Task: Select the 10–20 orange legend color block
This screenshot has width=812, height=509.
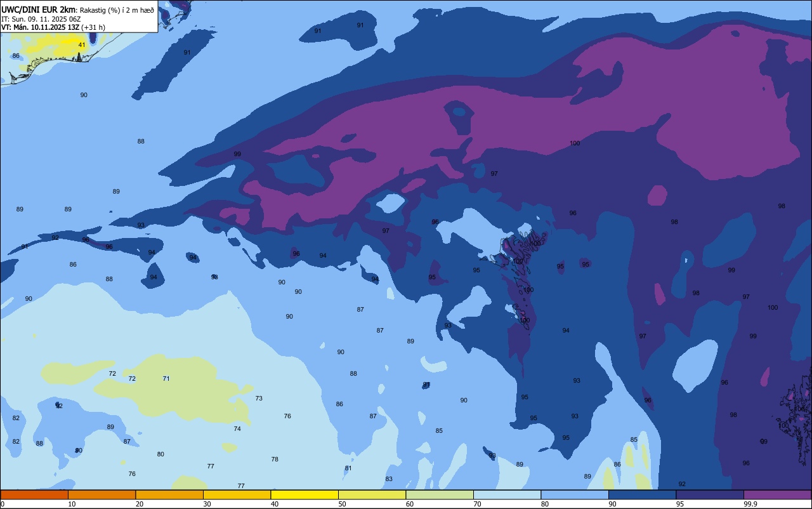Action: [x=101, y=494]
